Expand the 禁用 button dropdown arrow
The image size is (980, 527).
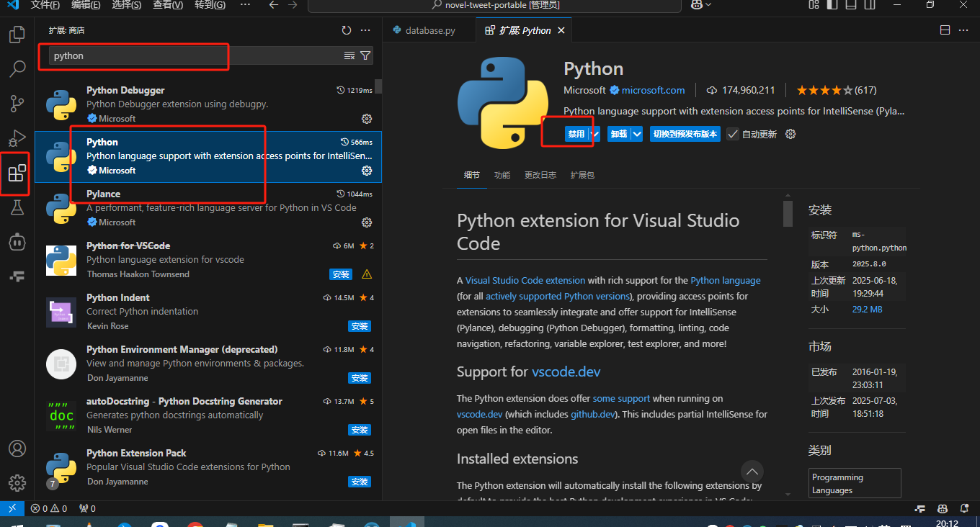[x=595, y=134]
